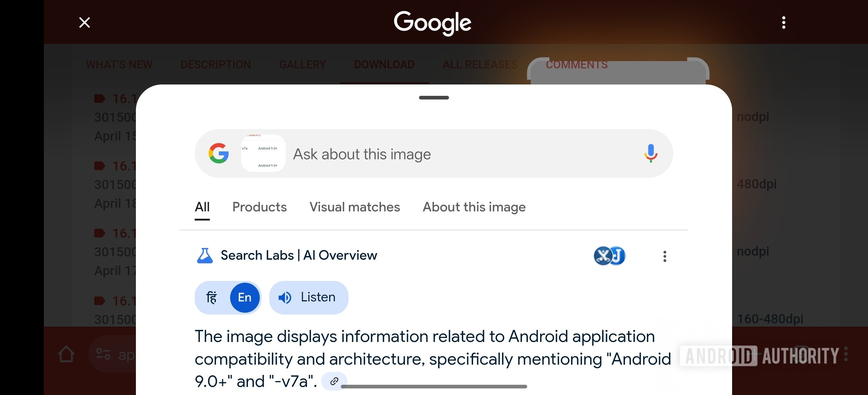Image resolution: width=868 pixels, height=395 pixels.
Task: Select English language toggle
Action: (x=245, y=297)
